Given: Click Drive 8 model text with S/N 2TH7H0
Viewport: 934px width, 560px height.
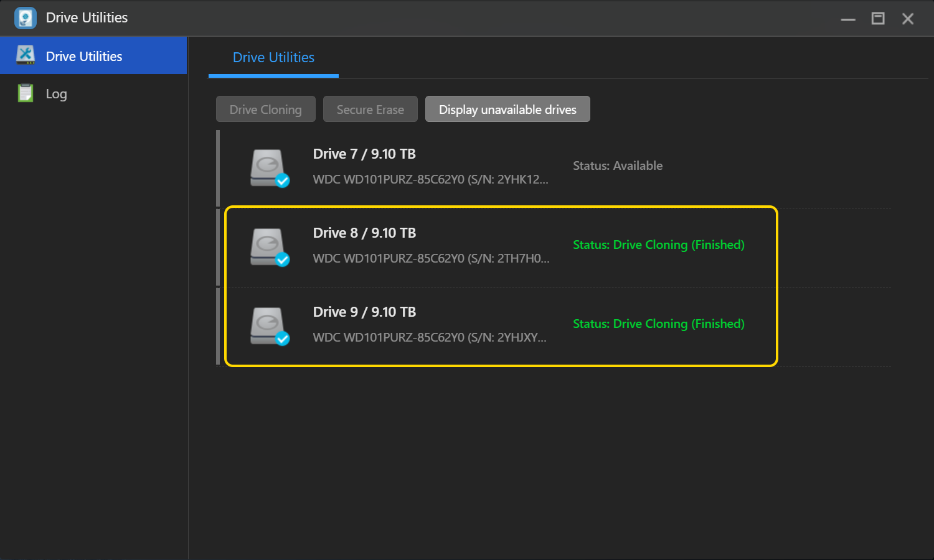Looking at the screenshot, I should click(x=431, y=258).
